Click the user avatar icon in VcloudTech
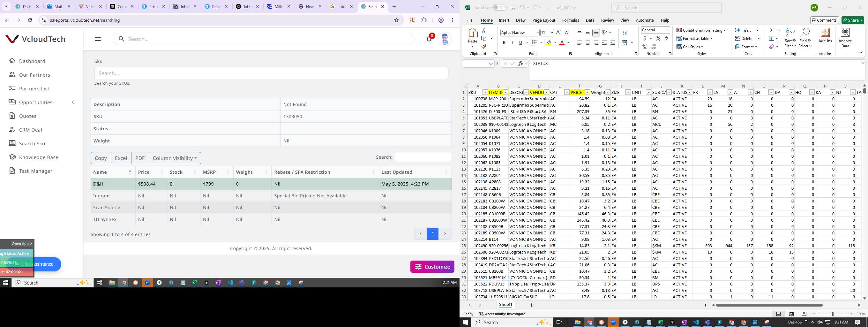The height and width of the screenshot is (327, 868). pyautogui.click(x=445, y=39)
